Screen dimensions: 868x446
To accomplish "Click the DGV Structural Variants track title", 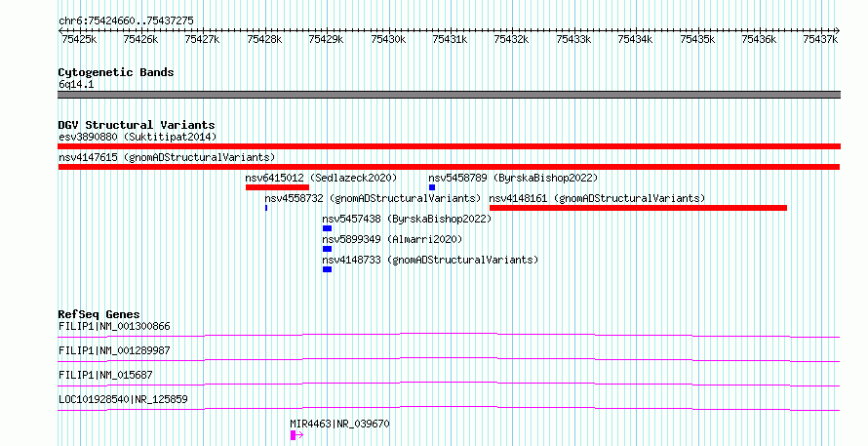I will [137, 125].
